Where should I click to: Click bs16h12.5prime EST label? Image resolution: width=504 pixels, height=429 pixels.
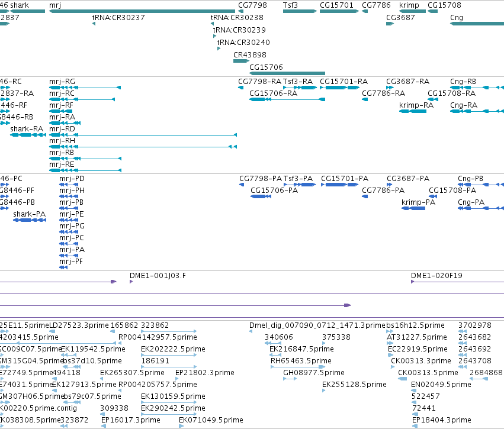pyautogui.click(x=415, y=325)
